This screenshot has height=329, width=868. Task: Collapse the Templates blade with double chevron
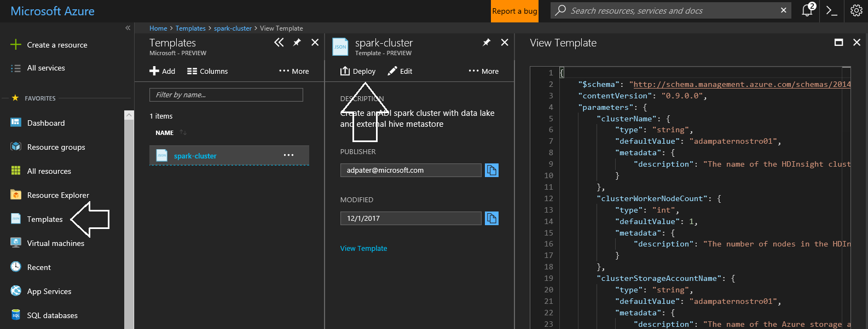tap(279, 42)
